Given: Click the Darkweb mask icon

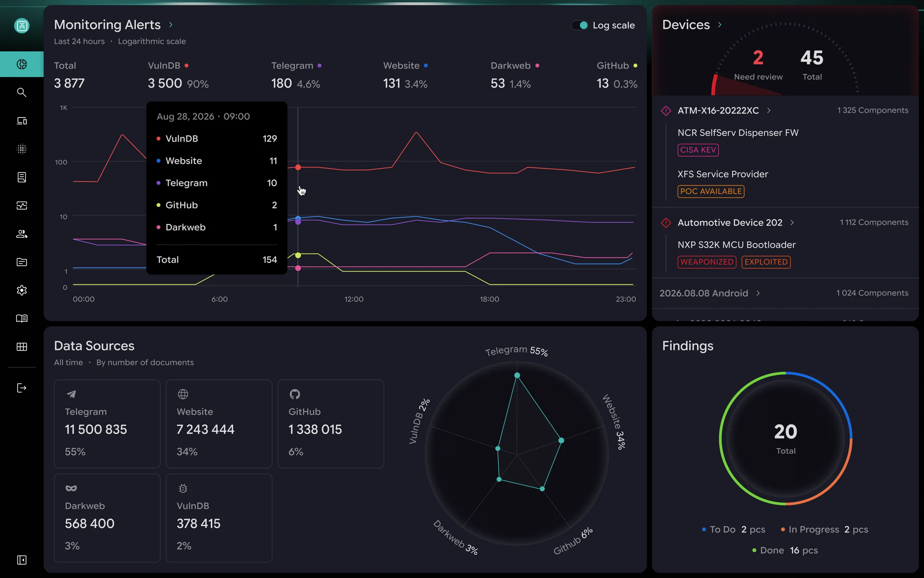Looking at the screenshot, I should pyautogui.click(x=71, y=488).
